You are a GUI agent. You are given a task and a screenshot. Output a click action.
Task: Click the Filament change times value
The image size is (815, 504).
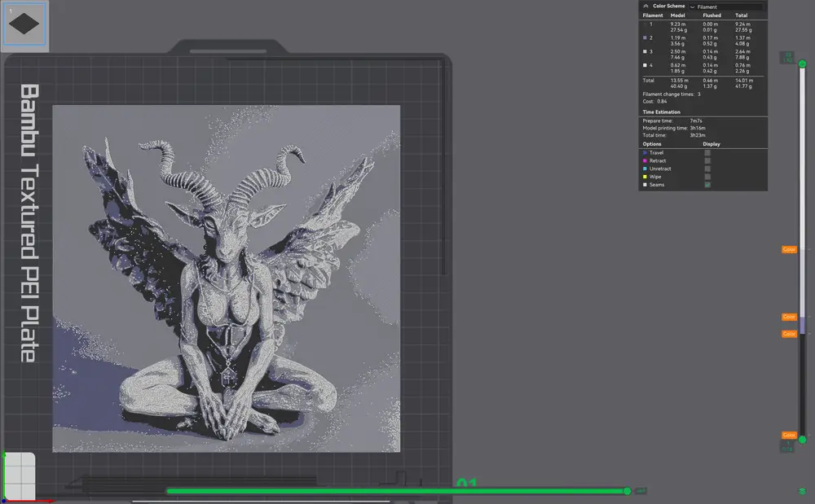point(699,94)
